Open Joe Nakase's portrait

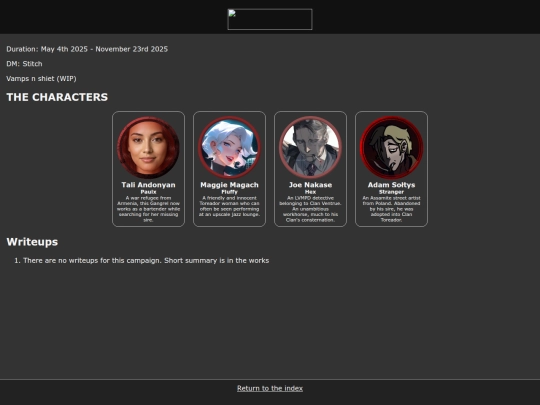point(310,147)
